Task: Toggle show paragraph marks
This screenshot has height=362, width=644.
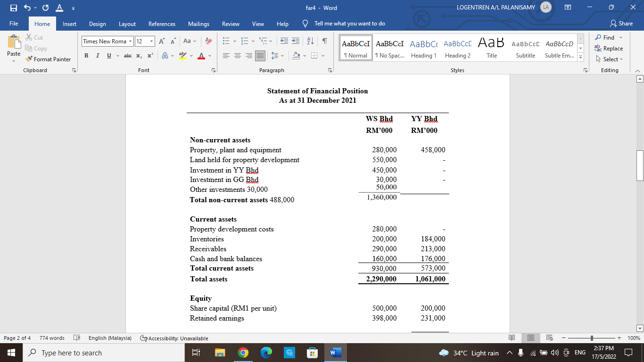Action: click(325, 41)
